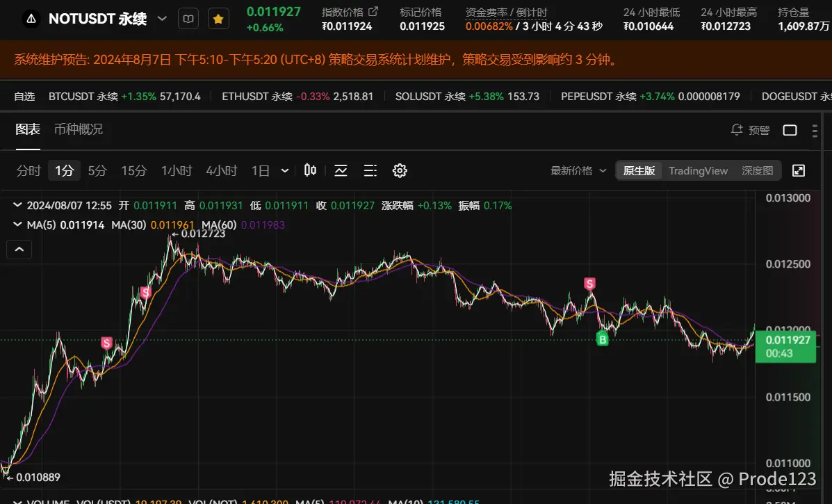Expand chart to fullscreen icon
This screenshot has width=832, height=504.
799,170
